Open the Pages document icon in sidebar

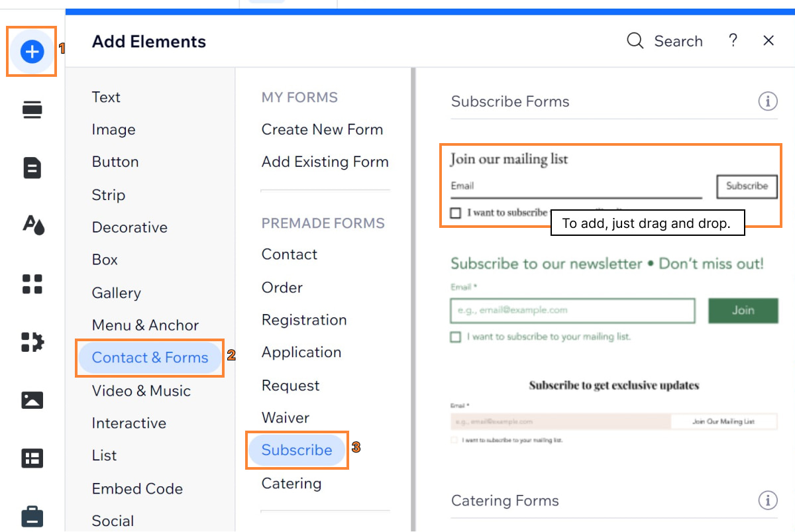pos(32,168)
